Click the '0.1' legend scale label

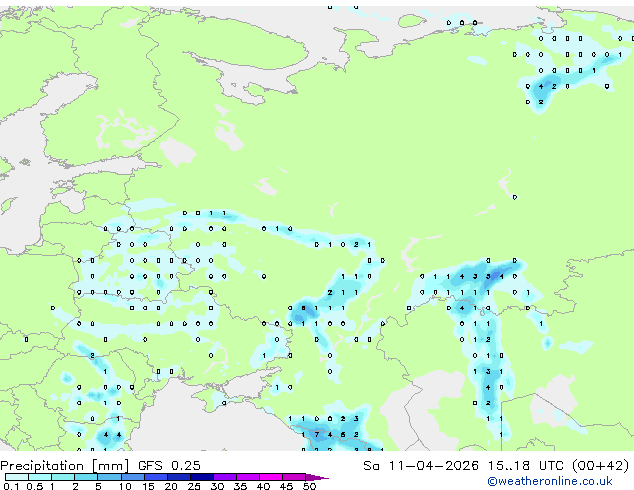(x=11, y=486)
